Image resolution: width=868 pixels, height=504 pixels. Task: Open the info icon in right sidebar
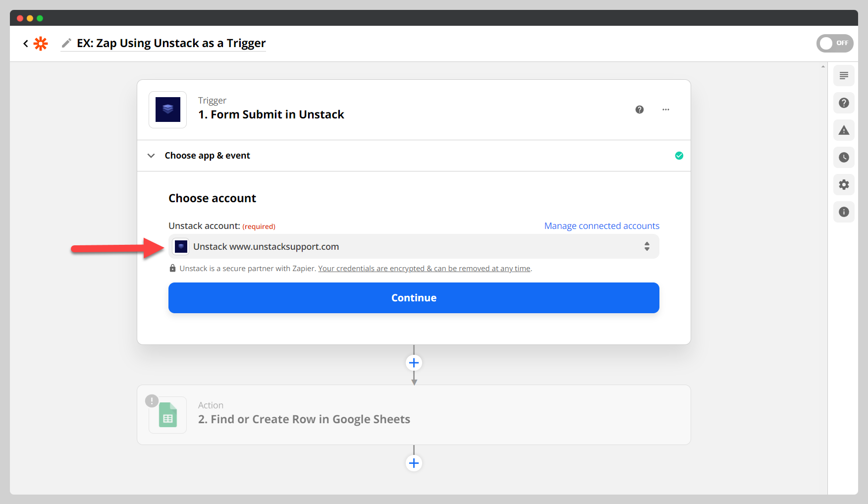click(x=844, y=212)
